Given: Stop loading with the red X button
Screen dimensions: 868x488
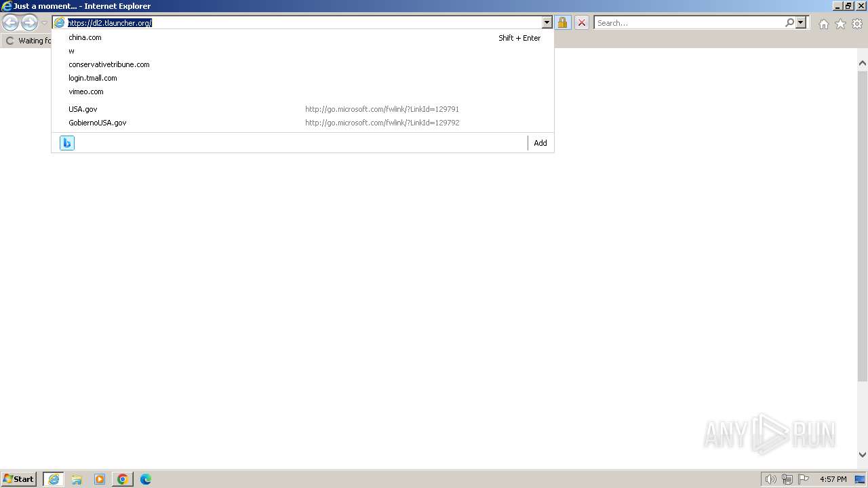Looking at the screenshot, I should tap(582, 23).
